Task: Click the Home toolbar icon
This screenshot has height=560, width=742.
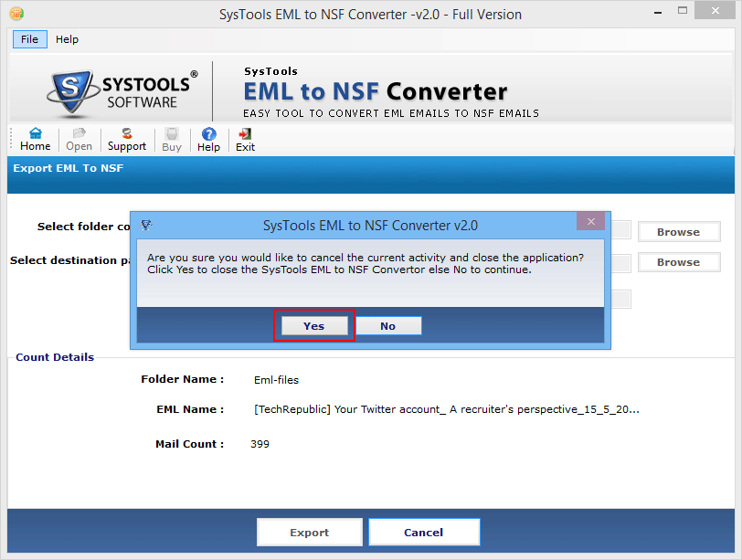Action: coord(35,140)
